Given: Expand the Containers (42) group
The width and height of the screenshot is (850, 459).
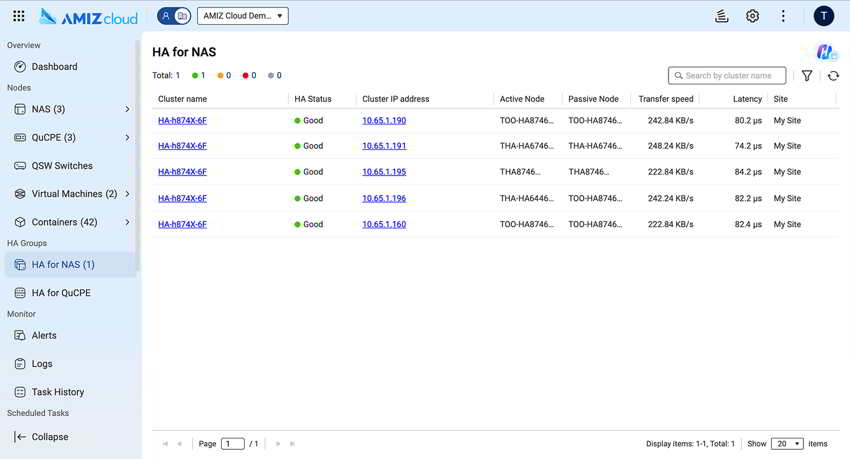Looking at the screenshot, I should pos(127,222).
